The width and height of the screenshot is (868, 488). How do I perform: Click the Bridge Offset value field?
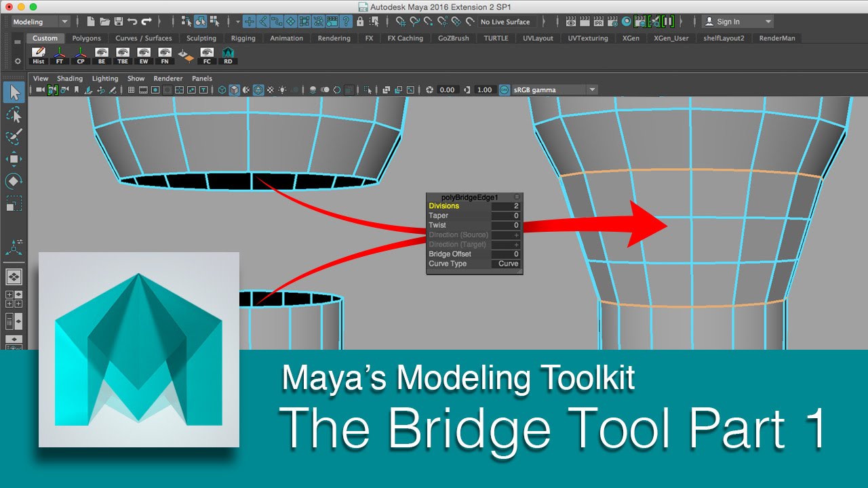(506, 254)
